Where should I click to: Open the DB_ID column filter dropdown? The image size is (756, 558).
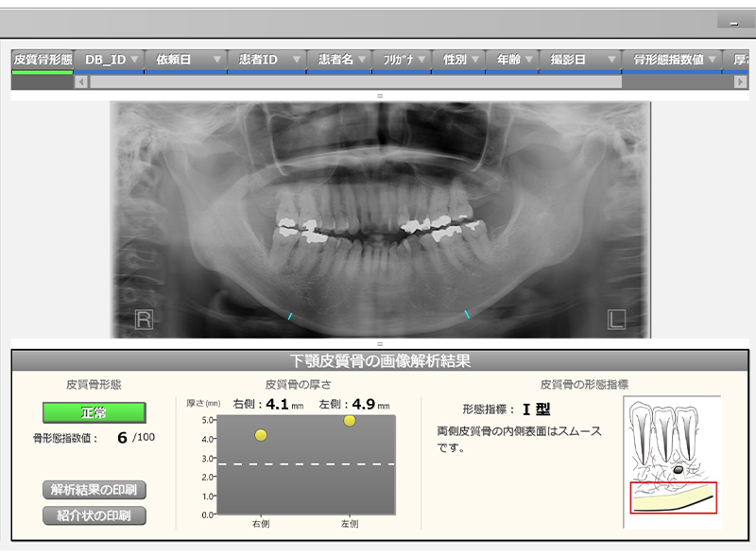(134, 60)
